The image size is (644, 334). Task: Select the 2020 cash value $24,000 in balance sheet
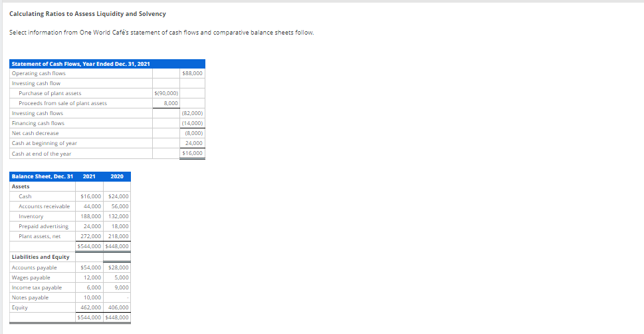[x=117, y=197]
